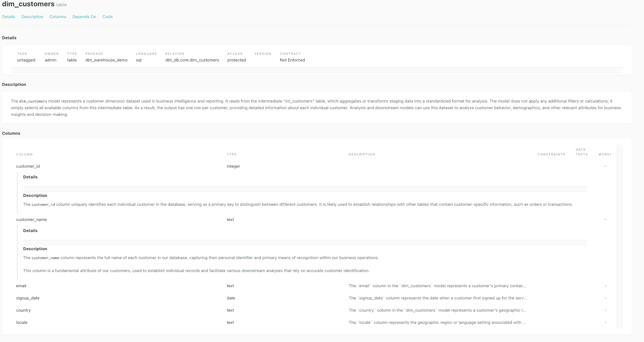
Task: Select the untagged tag value
Action: (x=26, y=60)
